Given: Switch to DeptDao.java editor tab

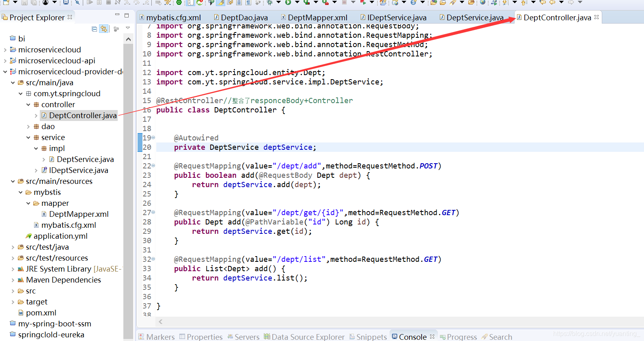Looking at the screenshot, I should [x=241, y=17].
